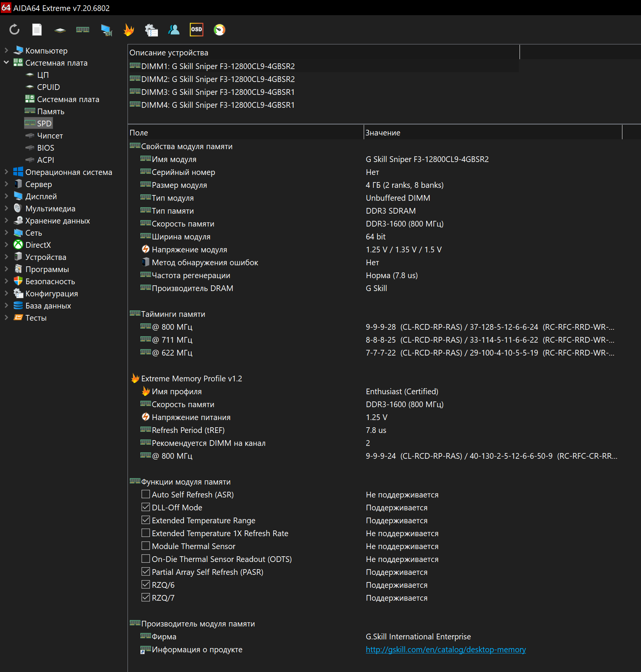Expand the Дисплей tree node
The image size is (641, 672).
click(x=6, y=196)
